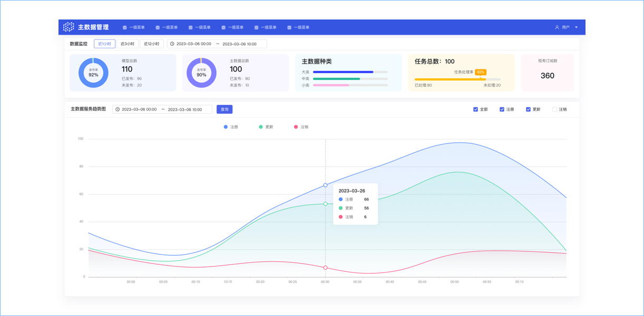Click 未发布：20 under 模型总数

(x=132, y=85)
